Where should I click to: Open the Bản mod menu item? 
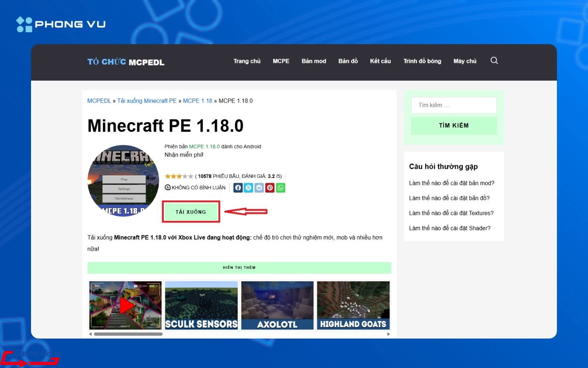coord(314,61)
